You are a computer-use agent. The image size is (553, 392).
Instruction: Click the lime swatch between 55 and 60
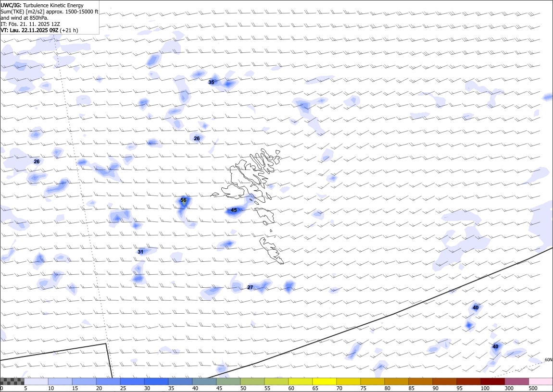[276, 381]
